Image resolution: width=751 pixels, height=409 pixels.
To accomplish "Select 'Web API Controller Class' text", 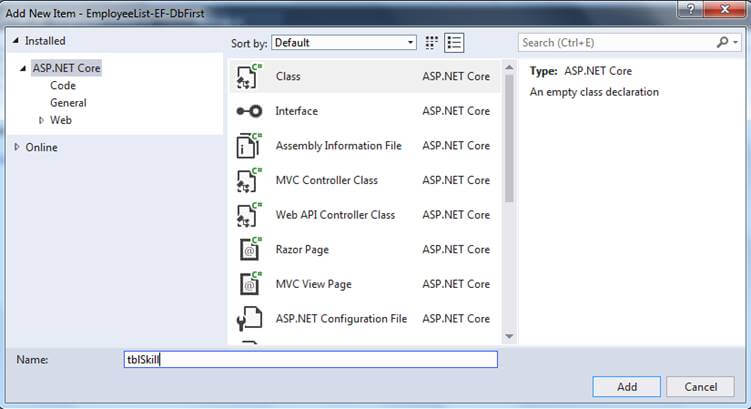I will tap(335, 215).
